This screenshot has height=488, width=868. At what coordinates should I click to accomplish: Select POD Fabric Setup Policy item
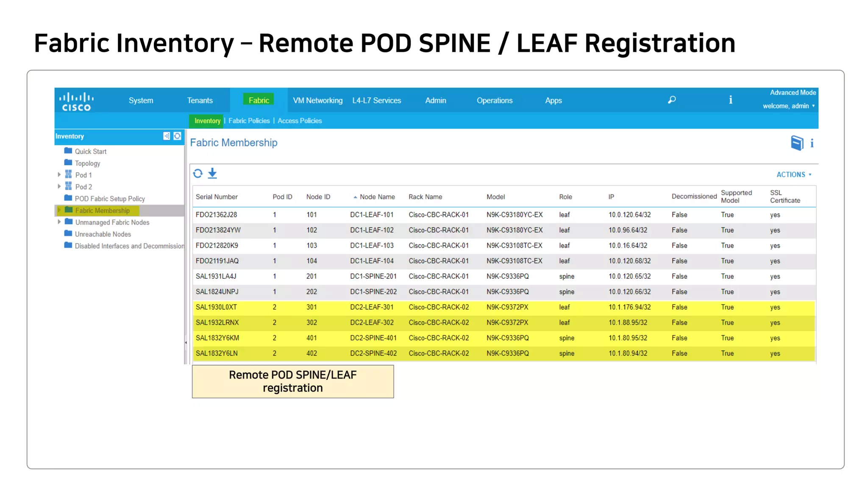(110, 199)
